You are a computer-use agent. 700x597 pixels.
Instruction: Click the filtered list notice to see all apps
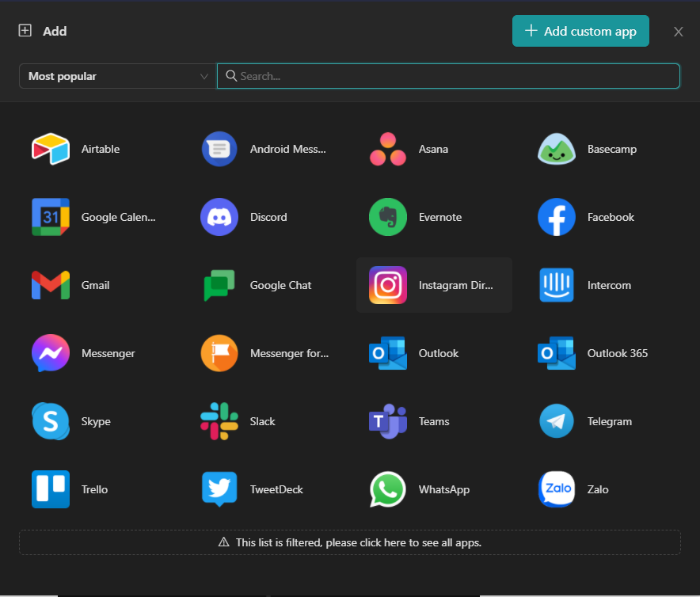[349, 542]
